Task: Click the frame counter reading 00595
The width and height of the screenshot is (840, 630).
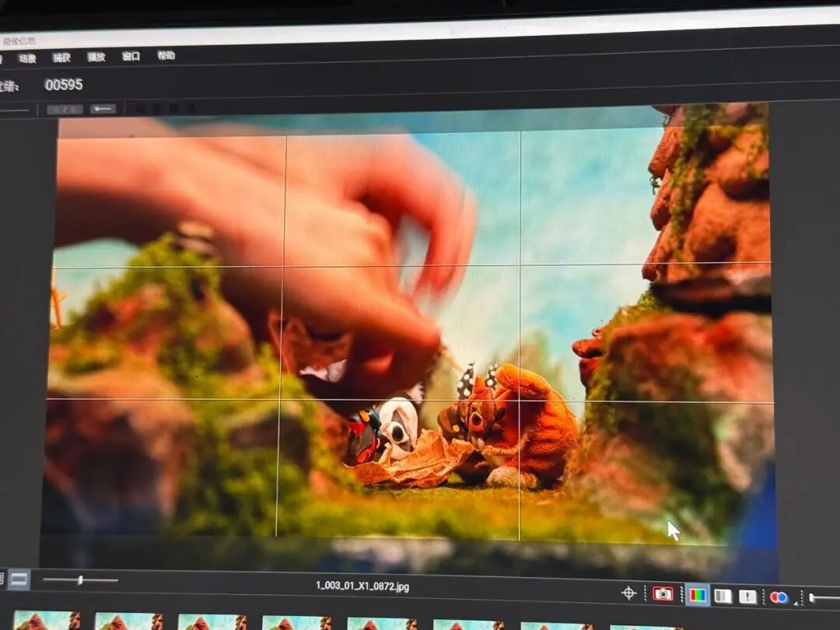Action: point(64,85)
